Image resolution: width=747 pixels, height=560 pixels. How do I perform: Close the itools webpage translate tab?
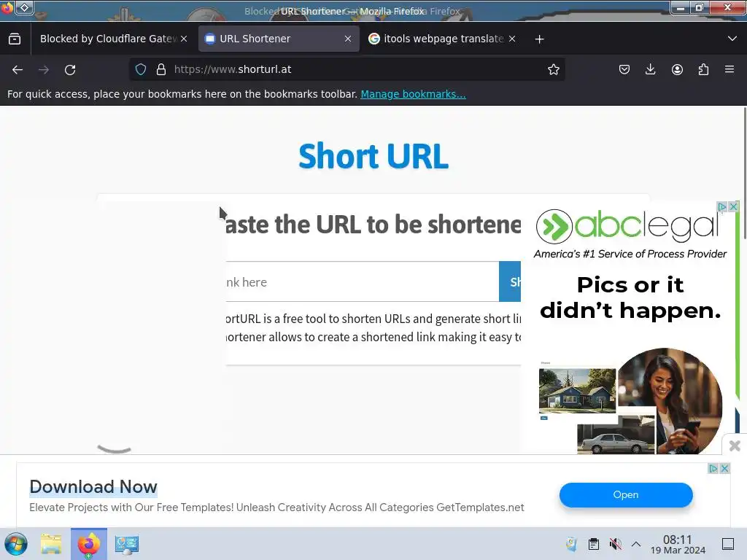click(511, 39)
